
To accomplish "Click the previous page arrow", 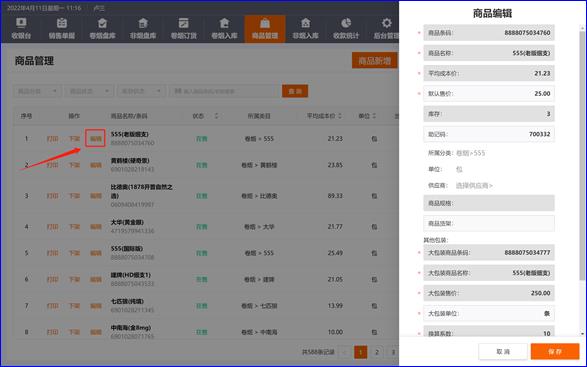I will 344,352.
